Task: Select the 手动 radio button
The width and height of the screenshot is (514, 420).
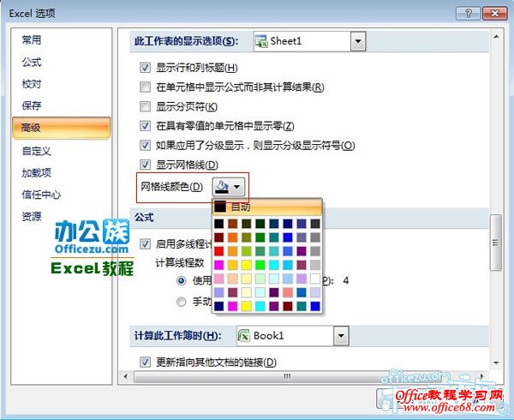Action: [x=182, y=302]
